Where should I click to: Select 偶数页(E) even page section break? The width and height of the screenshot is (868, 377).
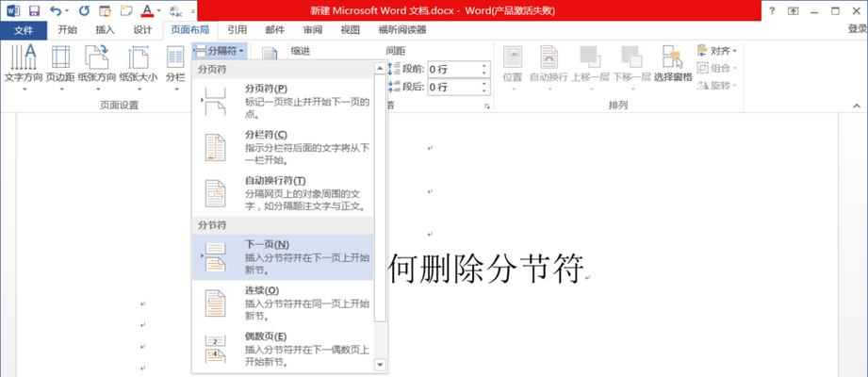pos(283,349)
